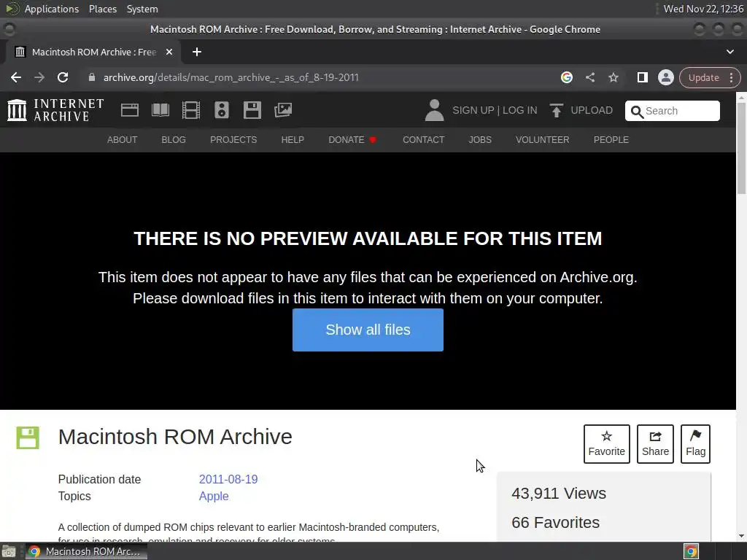Open the Images icon in navbar
This screenshot has width=747, height=560.
[283, 110]
